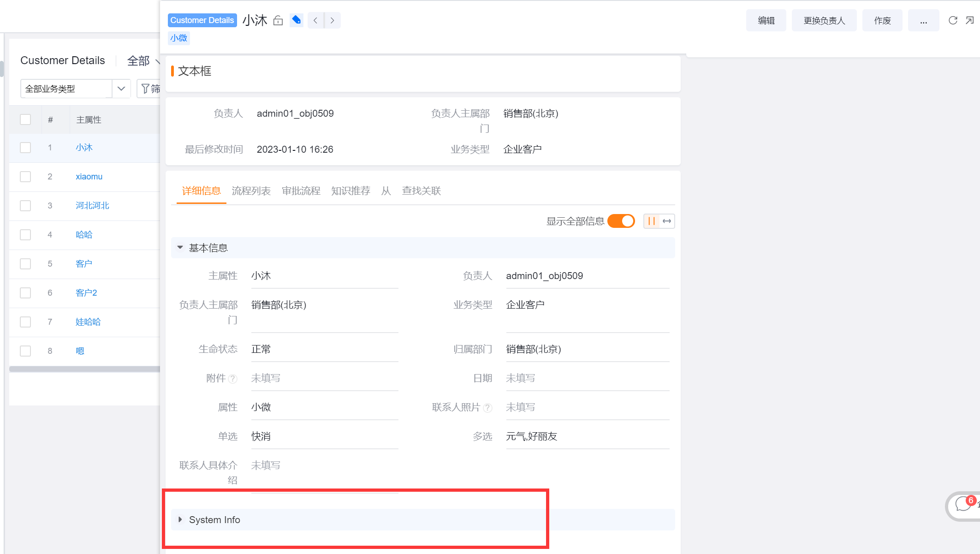
Task: Open the 全部业务类型 dropdown
Action: [x=76, y=89]
